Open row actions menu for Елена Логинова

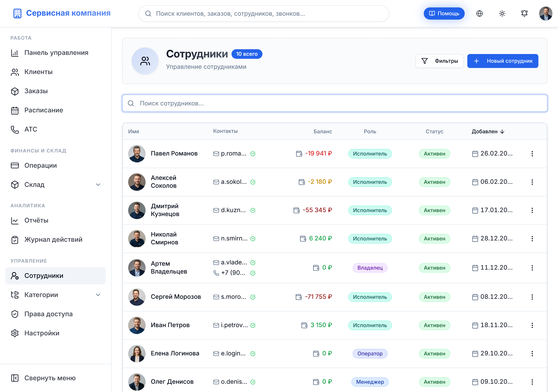coord(532,353)
